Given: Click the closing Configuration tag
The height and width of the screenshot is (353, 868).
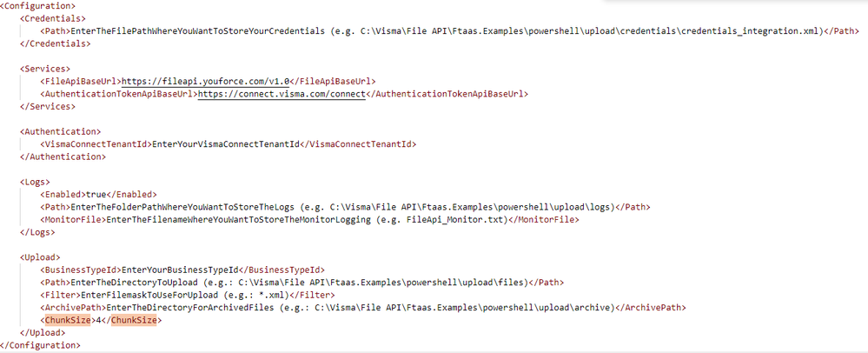Looking at the screenshot, I should (x=41, y=345).
